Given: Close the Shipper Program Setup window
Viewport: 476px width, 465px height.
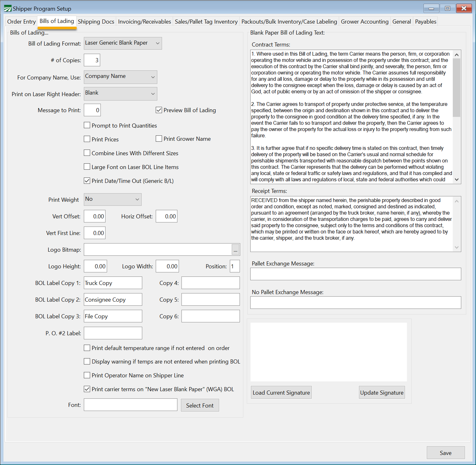Looking at the screenshot, I should click(464, 8).
